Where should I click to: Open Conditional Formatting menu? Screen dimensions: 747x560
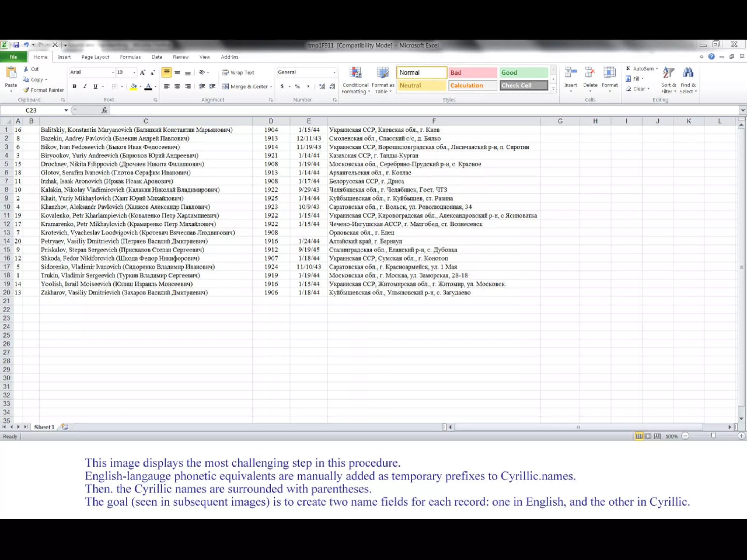coord(356,81)
